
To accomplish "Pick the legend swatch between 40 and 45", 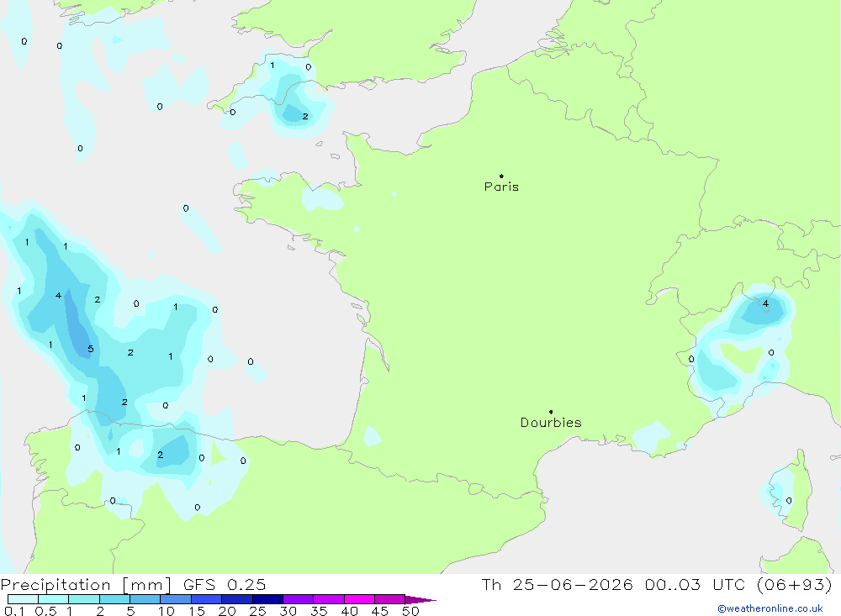I will (359, 599).
